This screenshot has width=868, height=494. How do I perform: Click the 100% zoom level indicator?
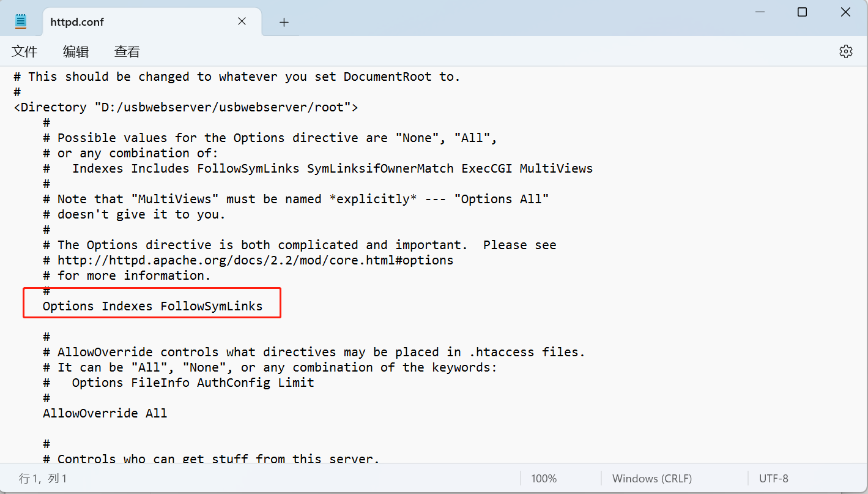click(x=543, y=479)
